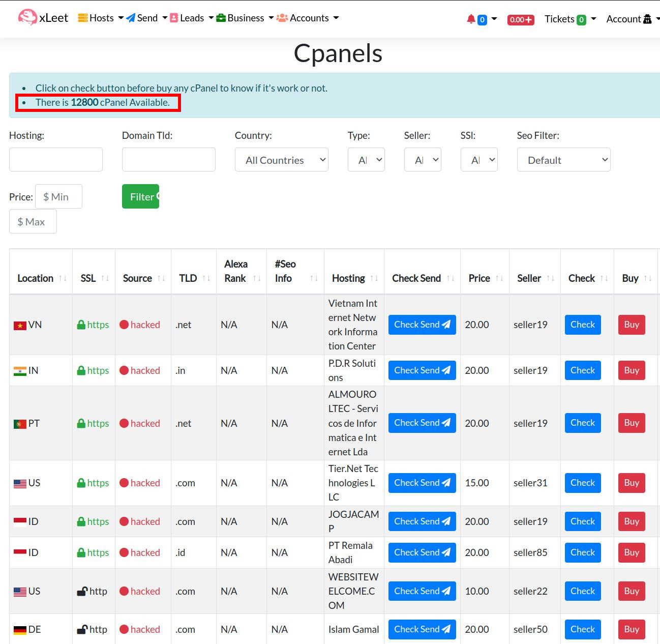The height and width of the screenshot is (644, 660).
Task: Click open padlock icon in WEBSITEWELCOME.COM row
Action: click(82, 591)
